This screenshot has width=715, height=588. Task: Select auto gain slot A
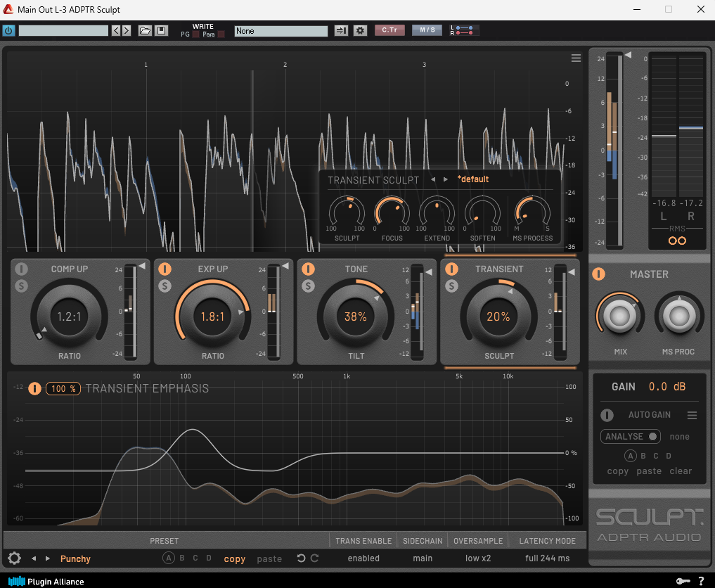[630, 456]
